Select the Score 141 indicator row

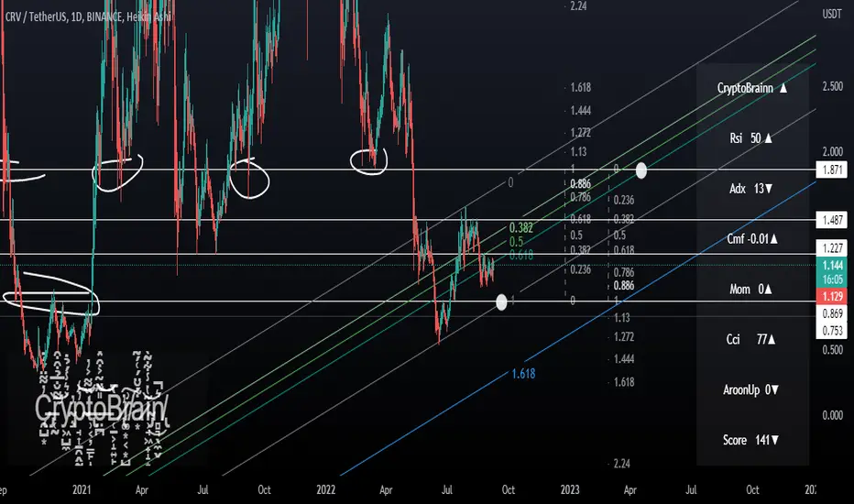pyautogui.click(x=752, y=440)
